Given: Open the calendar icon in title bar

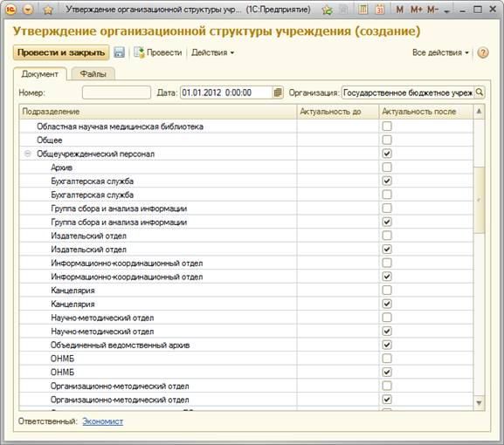Looking at the screenshot, I should 380,10.
